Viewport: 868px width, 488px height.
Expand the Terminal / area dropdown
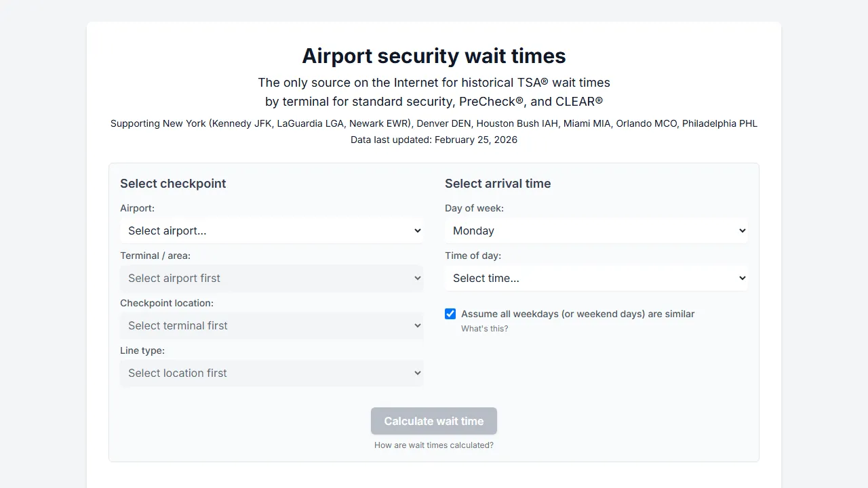coord(271,278)
